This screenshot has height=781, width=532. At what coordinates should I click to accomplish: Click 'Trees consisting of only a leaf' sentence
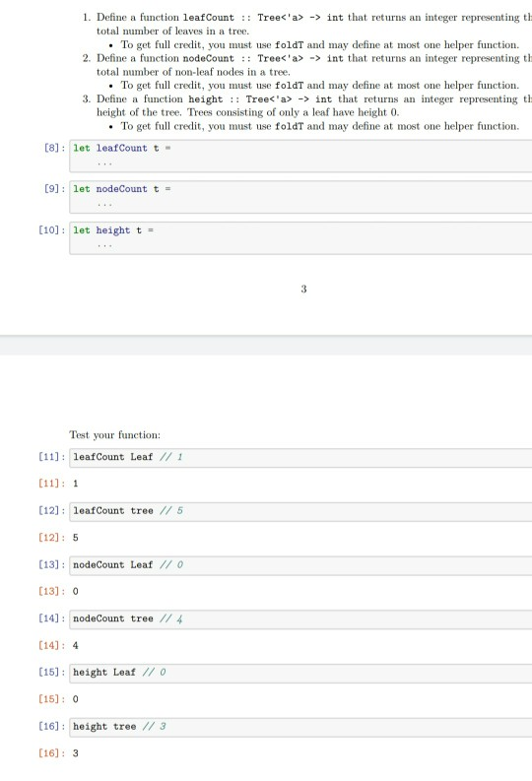294,112
